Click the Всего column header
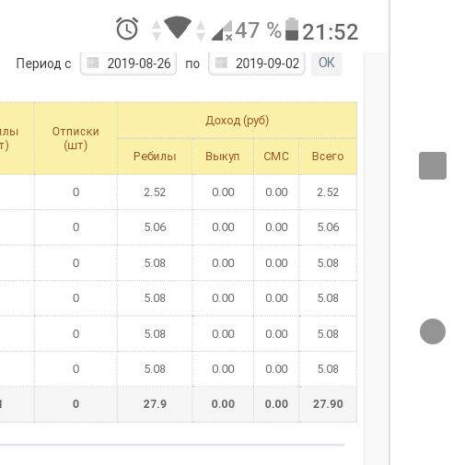476x465 pixels. (x=328, y=157)
